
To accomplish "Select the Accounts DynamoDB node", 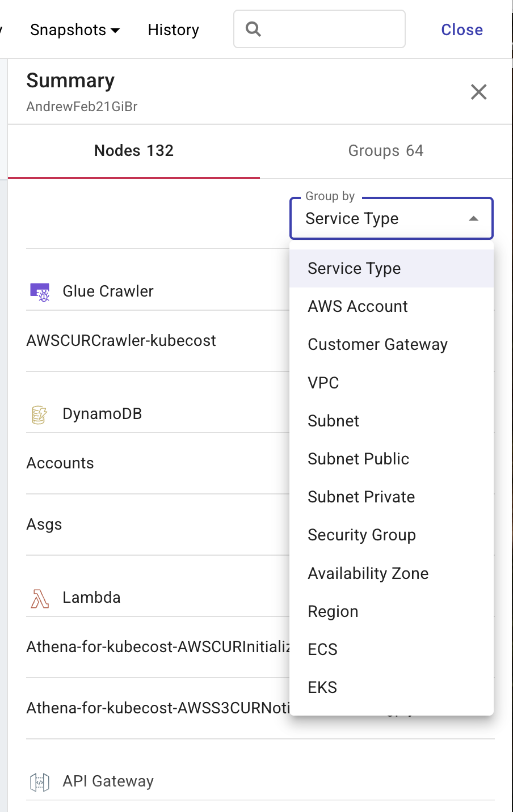I will (60, 463).
